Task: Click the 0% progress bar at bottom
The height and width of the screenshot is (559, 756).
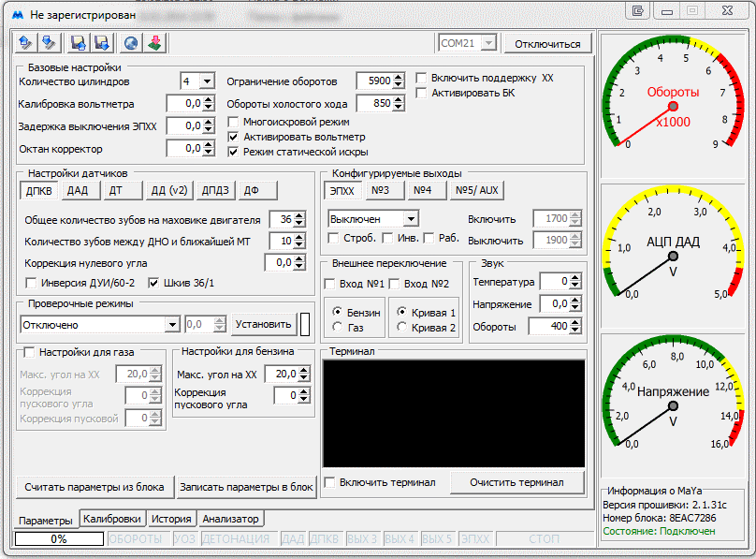Action: [59, 539]
